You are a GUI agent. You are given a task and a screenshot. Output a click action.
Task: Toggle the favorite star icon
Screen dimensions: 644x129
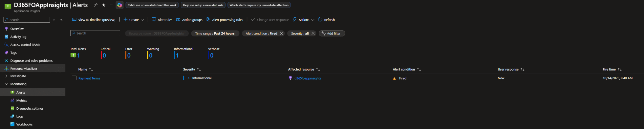tap(104, 5)
